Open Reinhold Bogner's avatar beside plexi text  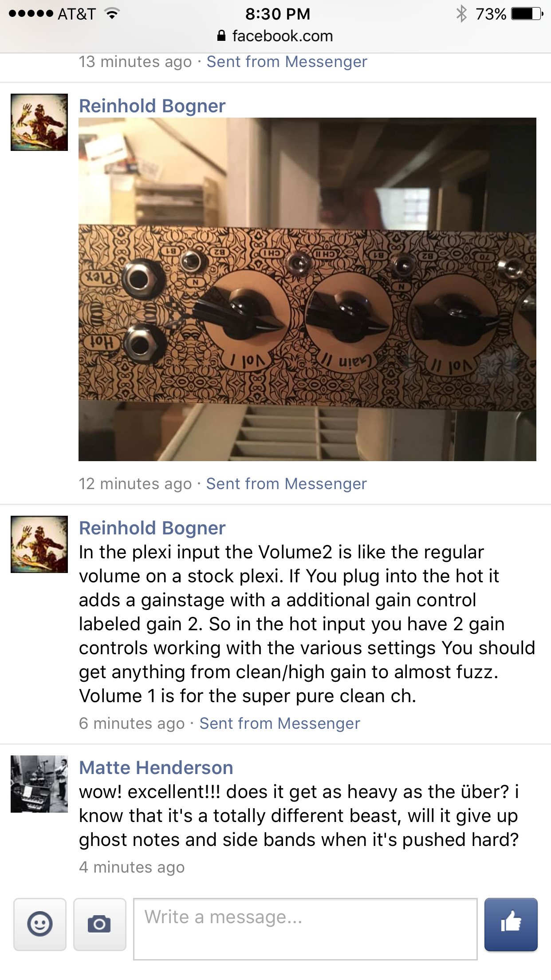pyautogui.click(x=39, y=544)
